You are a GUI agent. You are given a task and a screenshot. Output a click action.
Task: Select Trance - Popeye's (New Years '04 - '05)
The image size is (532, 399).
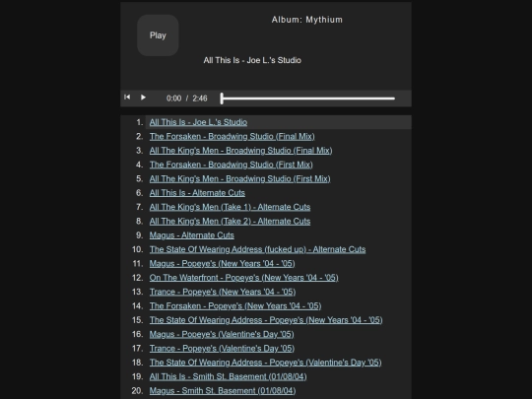(223, 292)
